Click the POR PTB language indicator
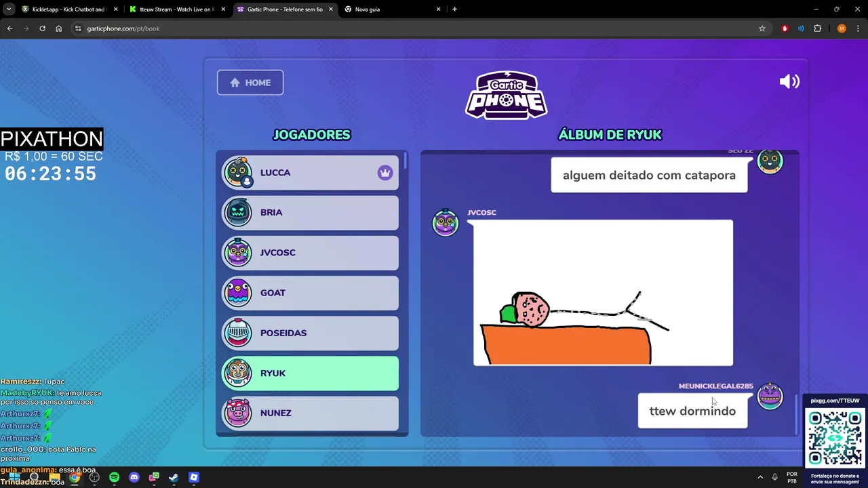This screenshot has height=488, width=868. coord(791,477)
